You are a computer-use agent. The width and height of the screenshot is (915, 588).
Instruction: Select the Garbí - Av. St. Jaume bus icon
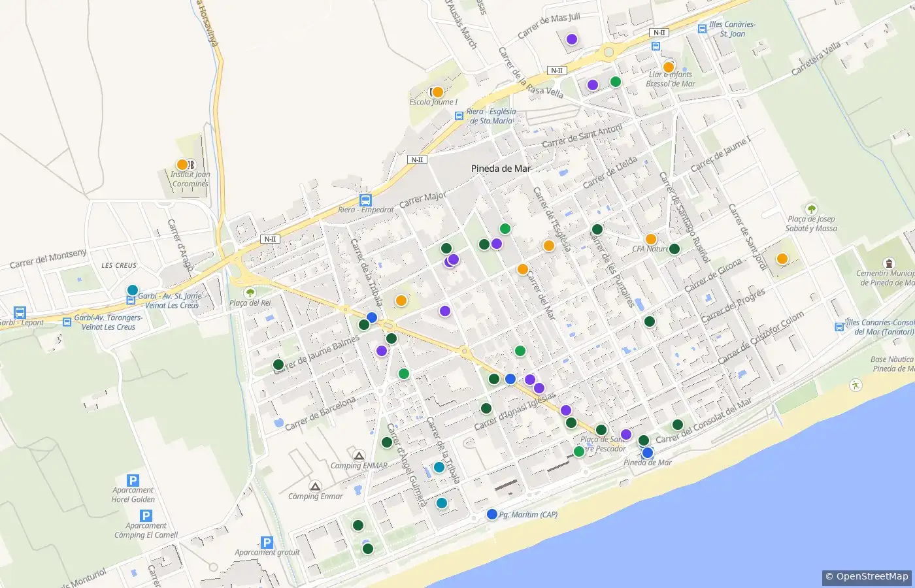[131, 301]
